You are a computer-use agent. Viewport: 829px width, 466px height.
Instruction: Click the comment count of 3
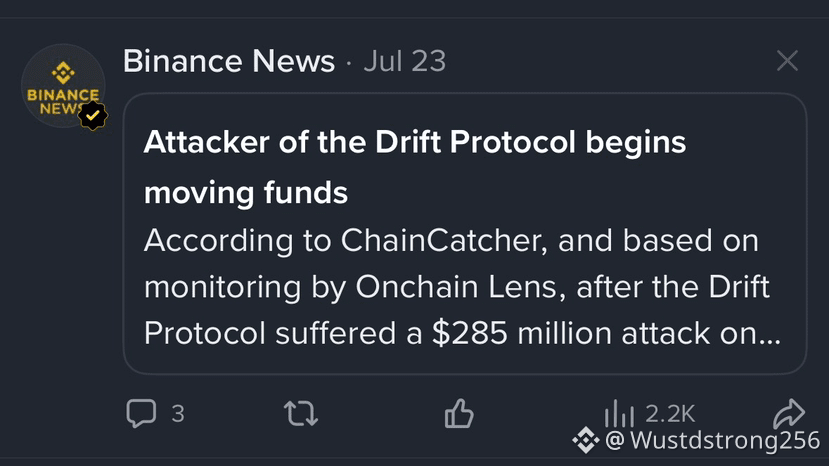tap(178, 413)
